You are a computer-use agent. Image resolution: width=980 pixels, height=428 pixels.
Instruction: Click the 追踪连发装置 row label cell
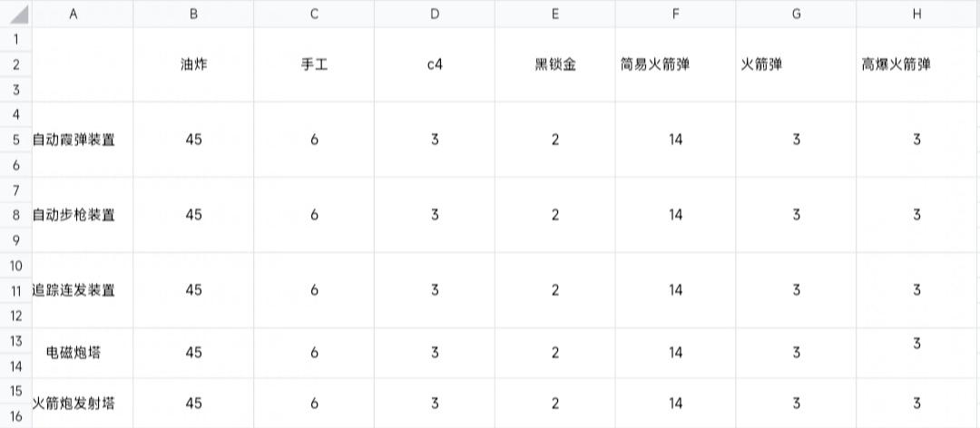(x=73, y=290)
